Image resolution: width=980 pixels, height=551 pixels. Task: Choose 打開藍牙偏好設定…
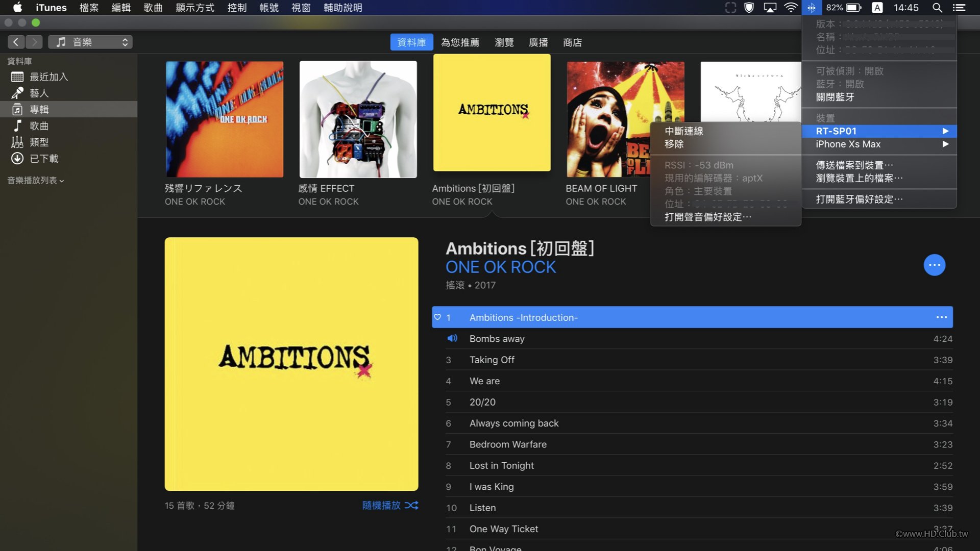879,199
